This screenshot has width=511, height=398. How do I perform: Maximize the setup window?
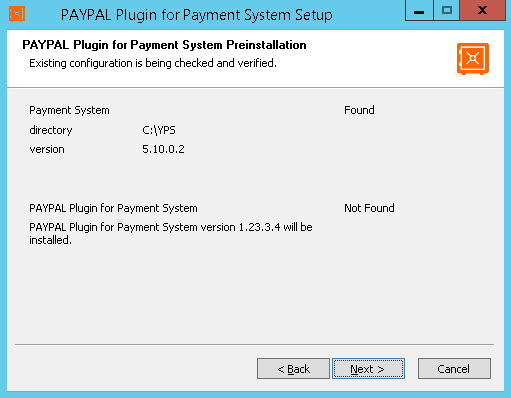pyautogui.click(x=446, y=11)
